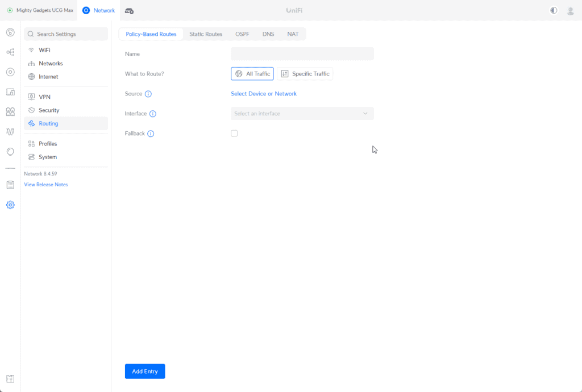Click the Add Entry button

pos(145,371)
